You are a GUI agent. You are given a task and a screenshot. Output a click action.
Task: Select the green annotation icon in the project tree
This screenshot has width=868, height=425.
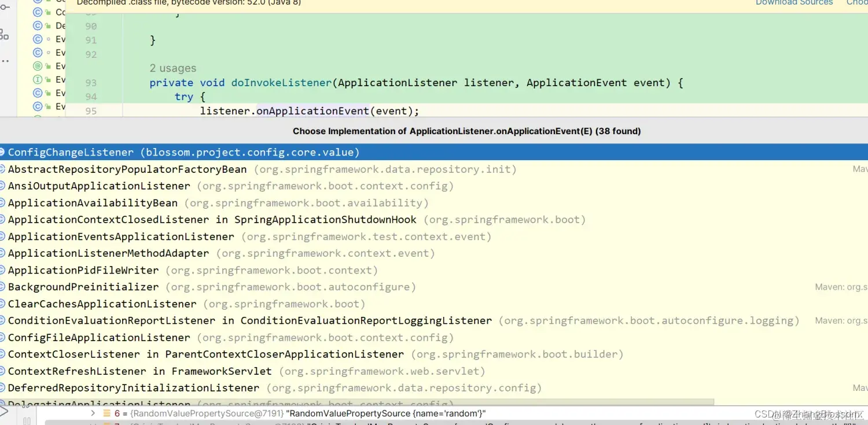tap(38, 66)
